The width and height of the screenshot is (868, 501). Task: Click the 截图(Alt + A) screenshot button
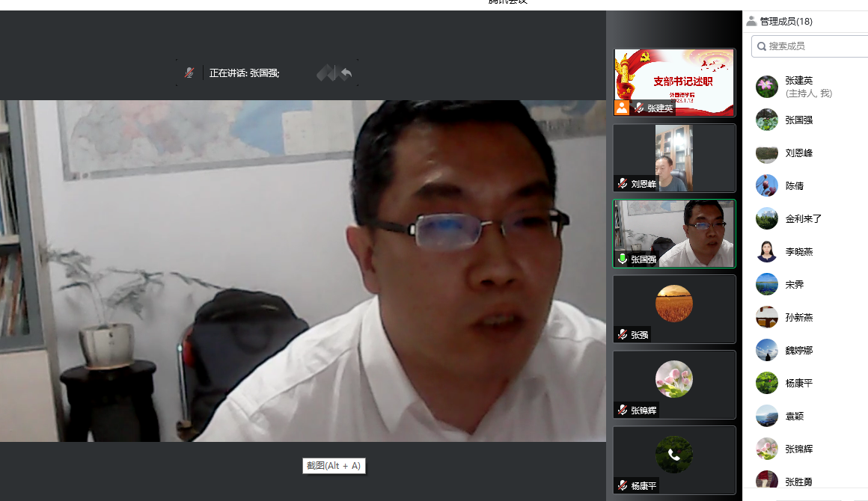click(334, 466)
